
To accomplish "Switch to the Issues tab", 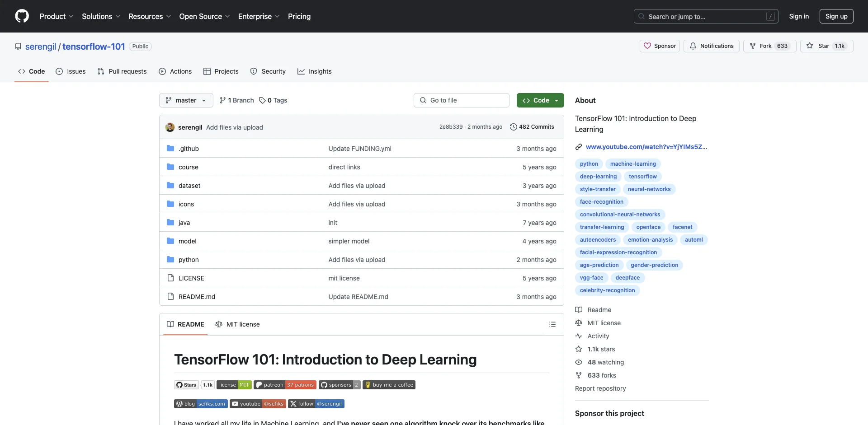I will (71, 71).
